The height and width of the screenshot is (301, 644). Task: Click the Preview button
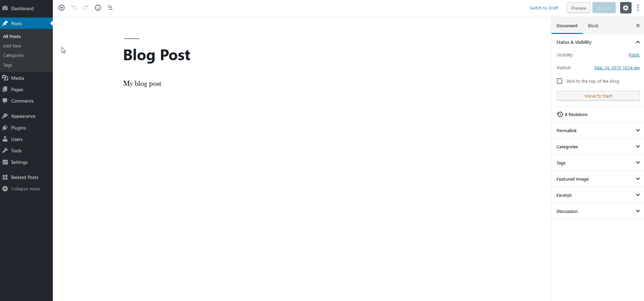[x=578, y=8]
